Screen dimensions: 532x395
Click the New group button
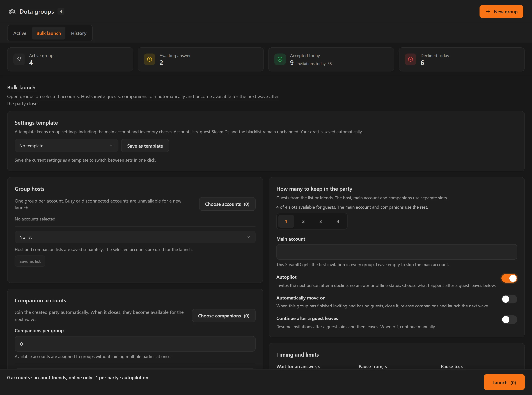coord(501,11)
